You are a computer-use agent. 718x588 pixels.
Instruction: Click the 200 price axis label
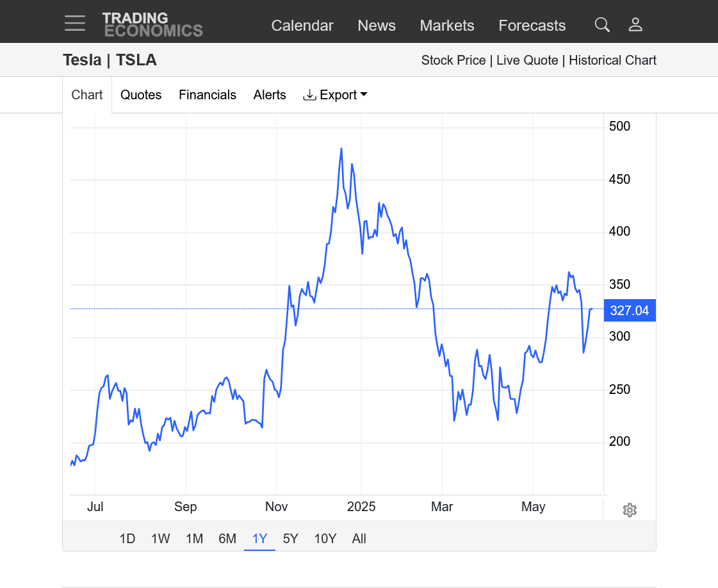tap(619, 441)
